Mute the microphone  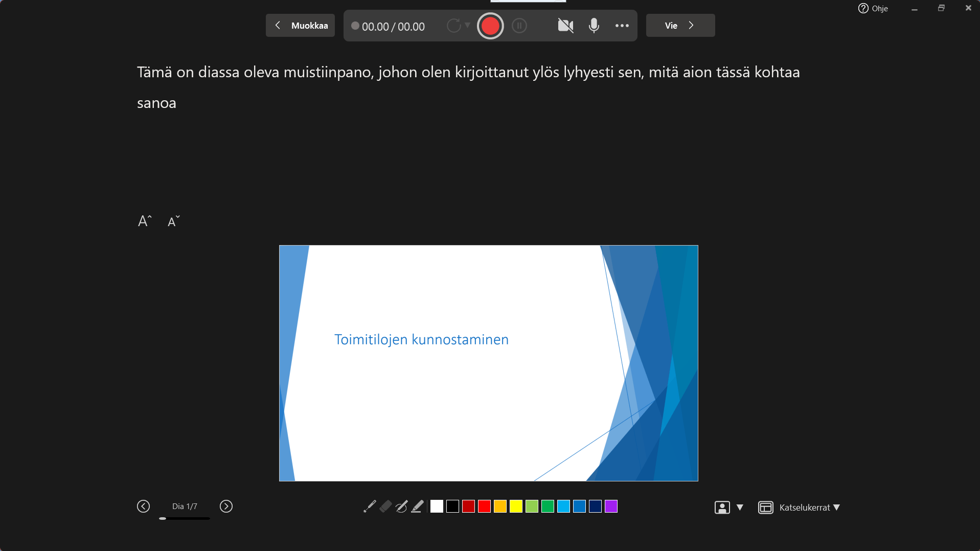pos(594,26)
